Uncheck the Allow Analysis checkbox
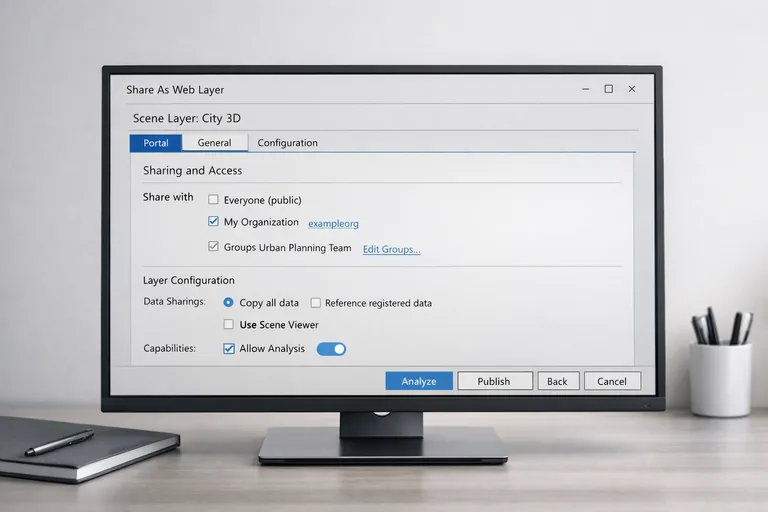The height and width of the screenshot is (512, 768). 229,348
